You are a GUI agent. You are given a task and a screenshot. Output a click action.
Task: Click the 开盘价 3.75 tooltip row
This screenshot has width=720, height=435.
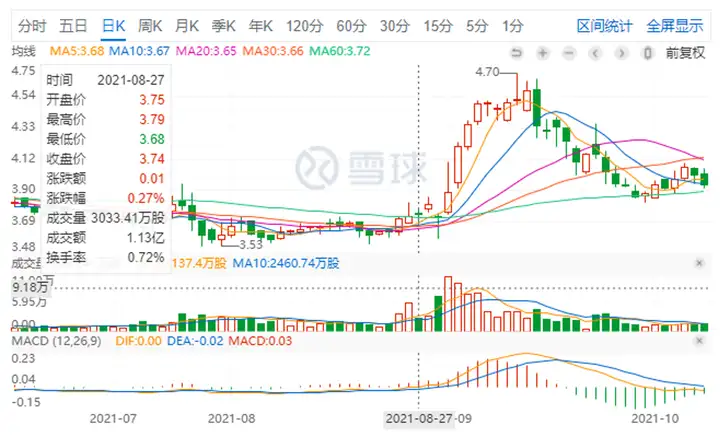[105, 100]
